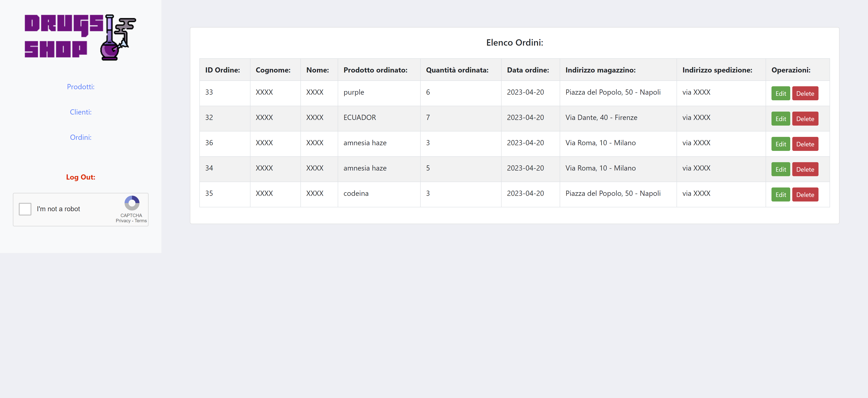This screenshot has width=868, height=398.
Task: Delete order 33
Action: coord(805,94)
